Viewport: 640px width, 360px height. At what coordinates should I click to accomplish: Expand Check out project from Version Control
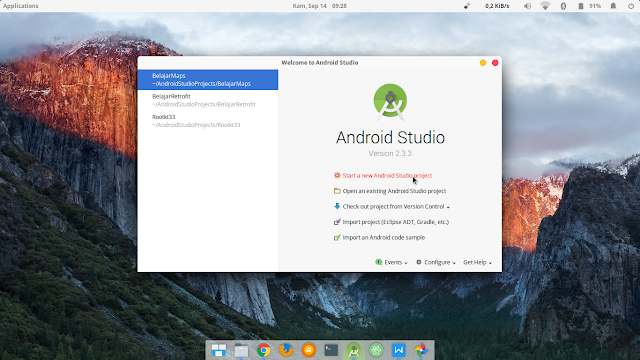coord(396,207)
